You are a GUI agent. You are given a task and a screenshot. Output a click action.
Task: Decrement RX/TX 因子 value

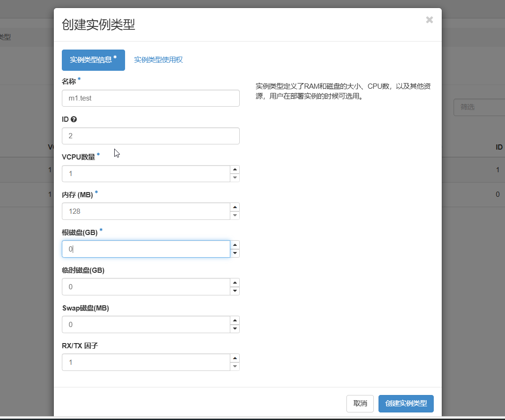(235, 367)
